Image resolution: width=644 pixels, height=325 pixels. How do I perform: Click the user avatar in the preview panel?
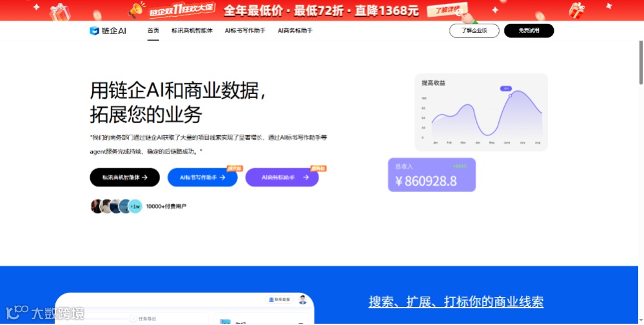(x=303, y=300)
